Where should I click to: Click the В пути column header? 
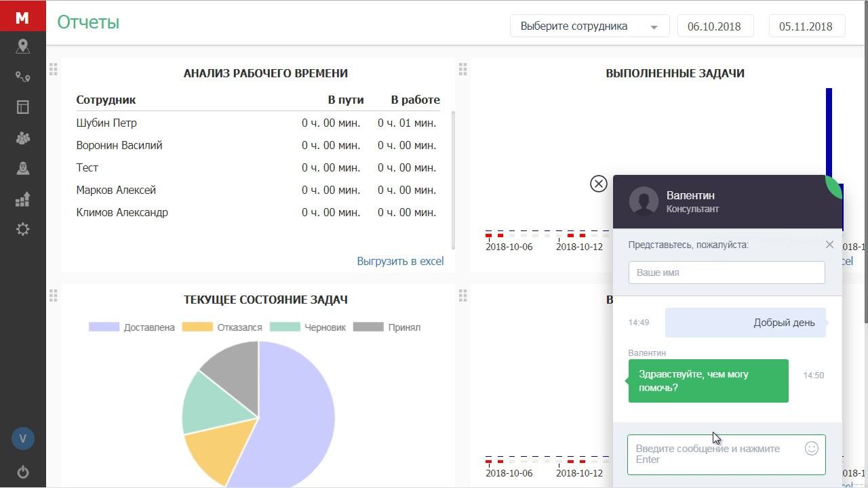tap(346, 100)
